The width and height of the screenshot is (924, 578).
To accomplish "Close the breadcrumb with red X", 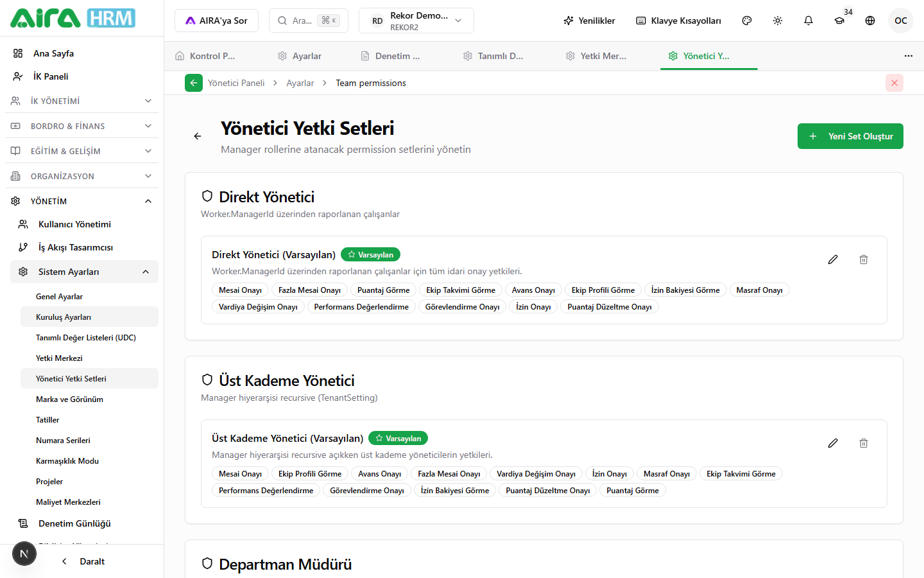I will pos(894,83).
